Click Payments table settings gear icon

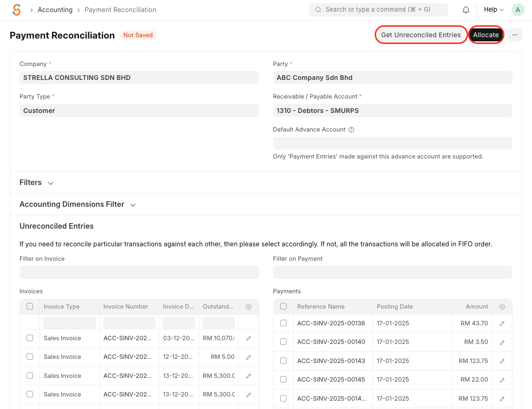pos(502,307)
